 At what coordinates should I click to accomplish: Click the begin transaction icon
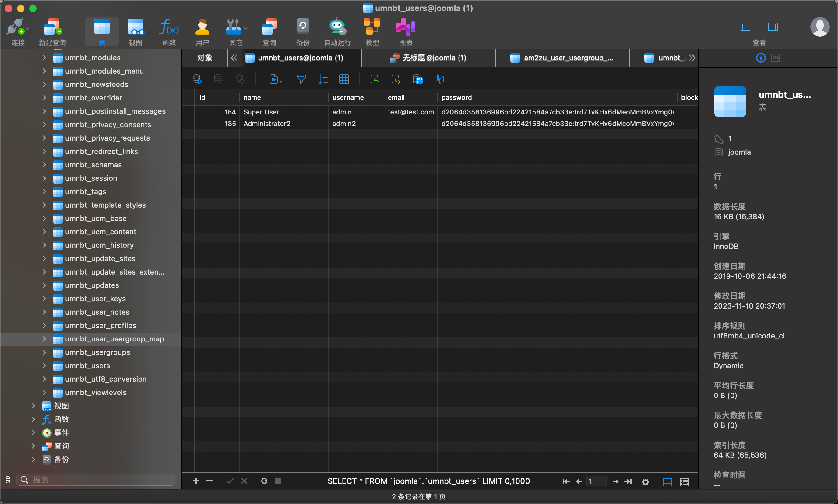point(197,79)
